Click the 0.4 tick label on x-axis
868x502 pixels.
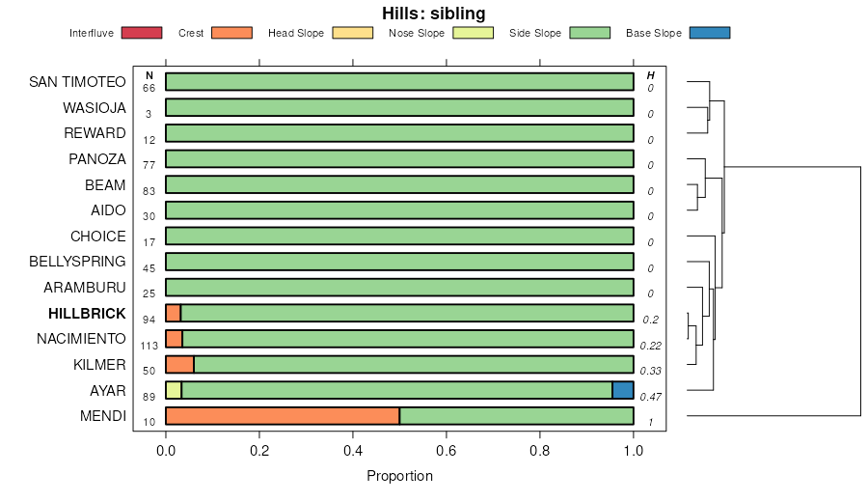(x=353, y=450)
